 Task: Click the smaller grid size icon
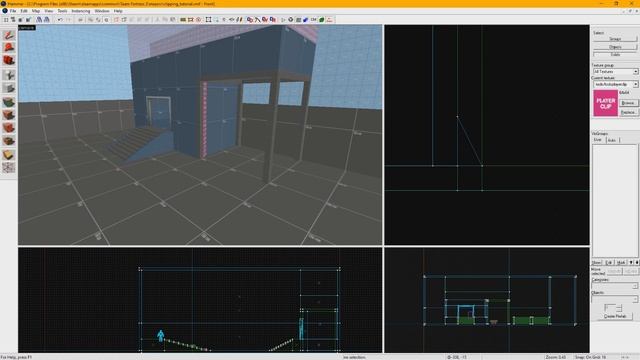[x=20, y=20]
